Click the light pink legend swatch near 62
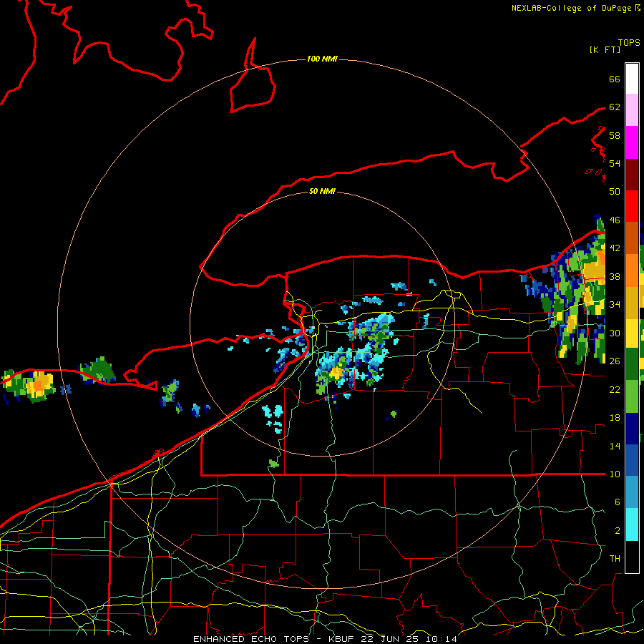Viewport: 644px width, 644px height. [x=632, y=110]
